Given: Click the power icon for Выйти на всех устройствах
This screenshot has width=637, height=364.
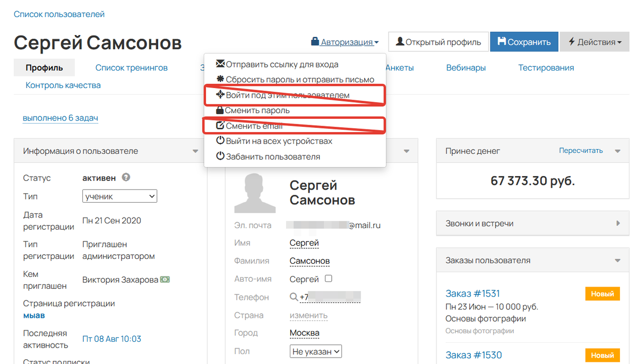Looking at the screenshot, I should click(x=220, y=141).
